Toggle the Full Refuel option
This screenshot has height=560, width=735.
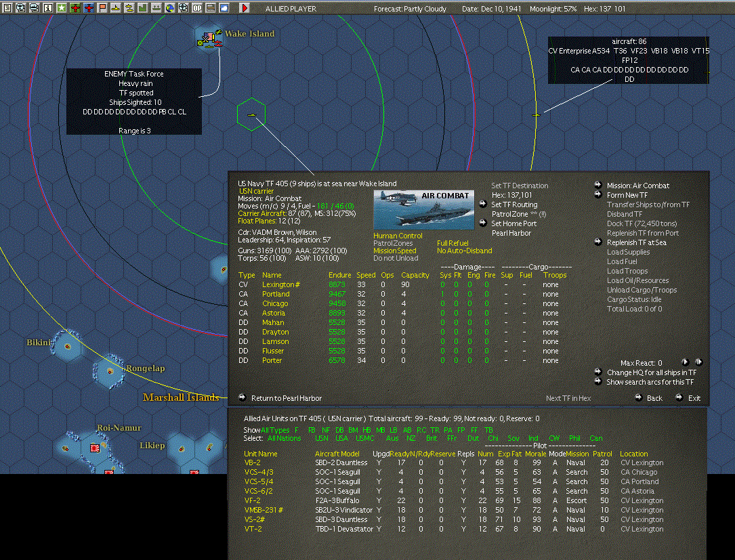pyautogui.click(x=453, y=243)
